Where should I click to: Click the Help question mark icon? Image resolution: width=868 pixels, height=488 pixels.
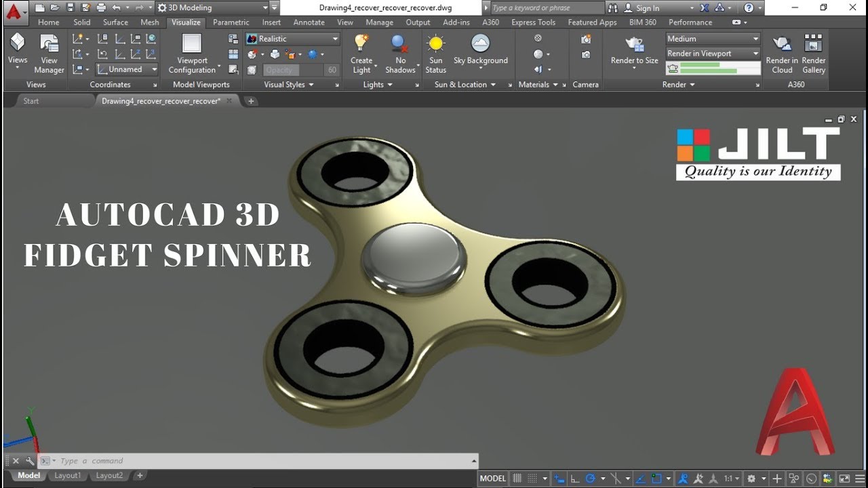click(x=749, y=8)
